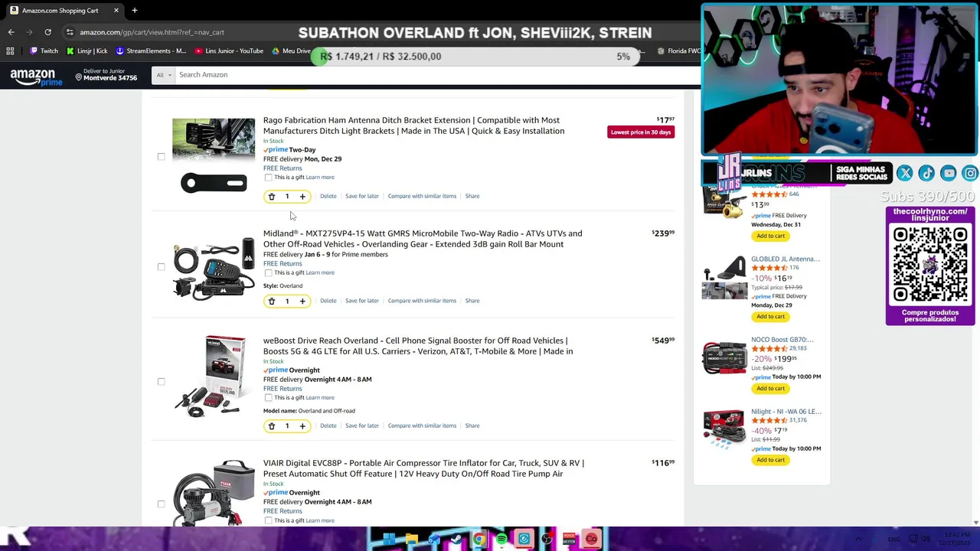The image size is (980, 551).
Task: Add Nilight NI-WA 06 to cart
Action: pyautogui.click(x=770, y=460)
